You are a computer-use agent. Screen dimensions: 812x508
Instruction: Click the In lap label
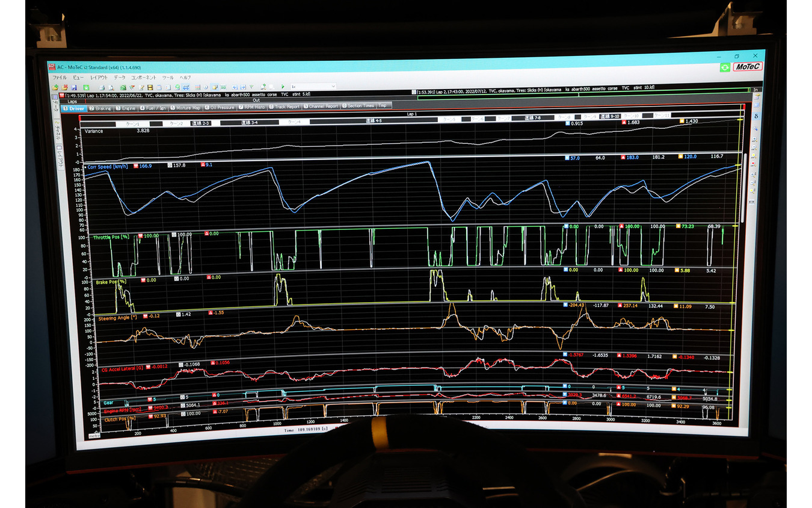point(755,90)
